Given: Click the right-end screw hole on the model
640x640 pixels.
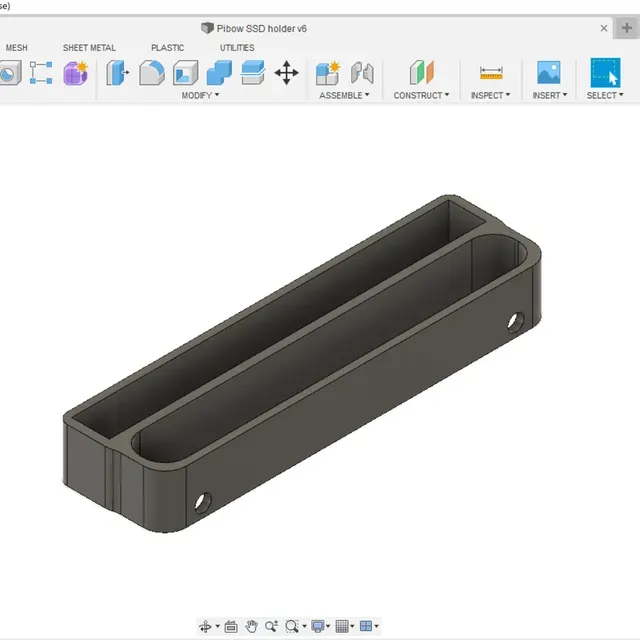Looking at the screenshot, I should (x=516, y=322).
